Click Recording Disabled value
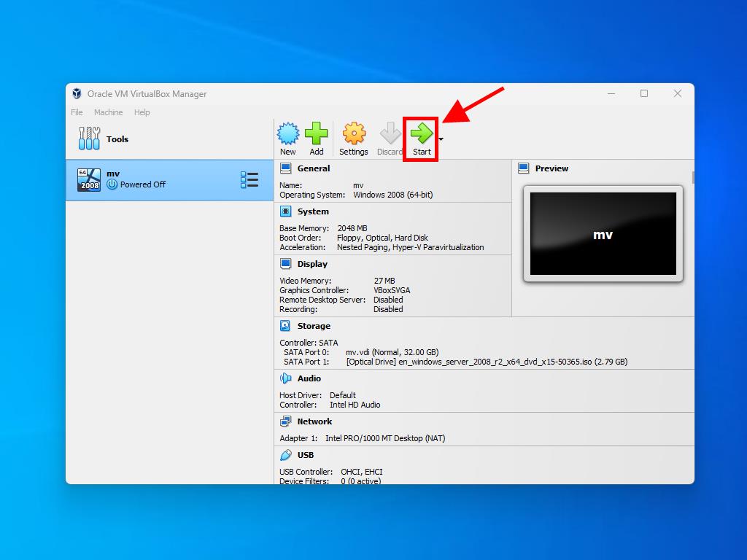This screenshot has height=560, width=747. point(388,309)
